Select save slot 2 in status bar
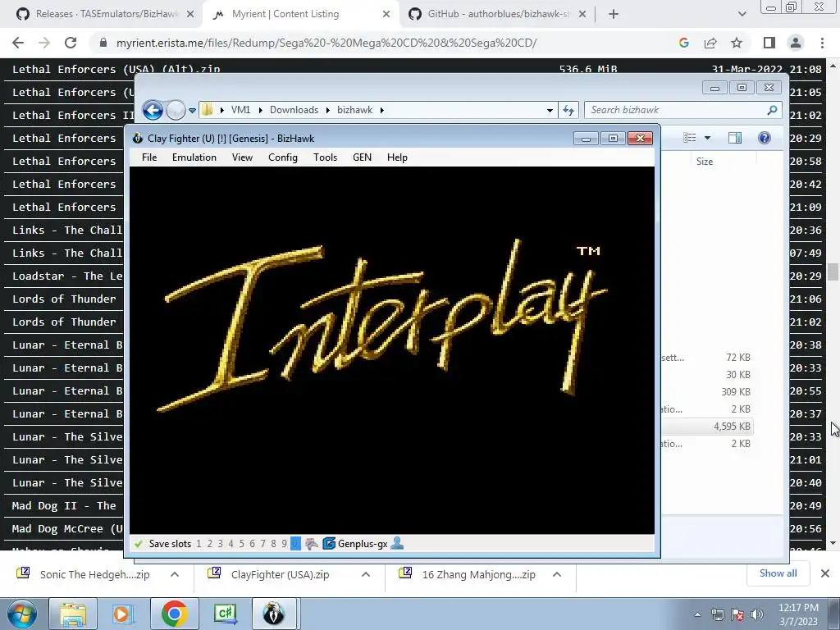 tap(209, 544)
